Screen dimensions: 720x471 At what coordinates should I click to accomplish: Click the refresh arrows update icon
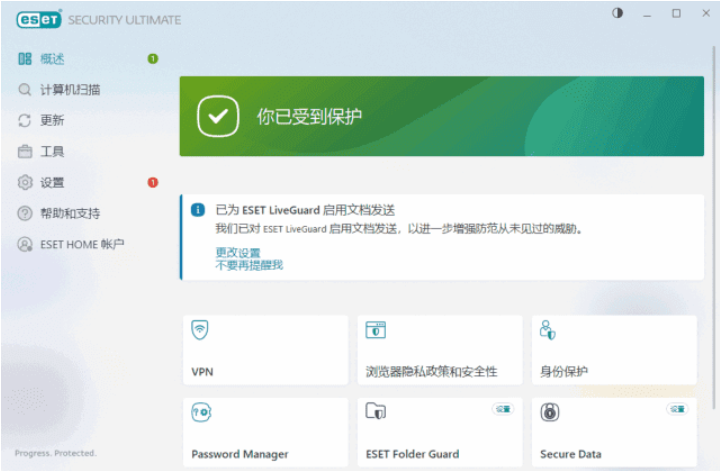pyautogui.click(x=25, y=120)
